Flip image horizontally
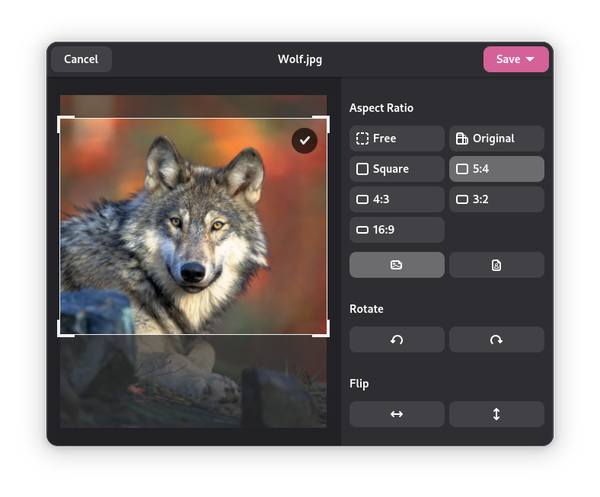Image resolution: width=600 pixels, height=497 pixels. pos(397,414)
